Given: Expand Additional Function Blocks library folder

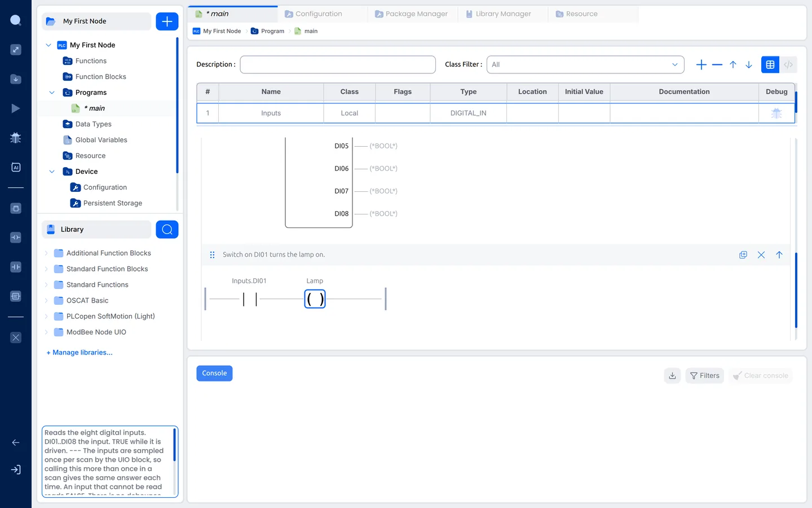Looking at the screenshot, I should coord(46,253).
